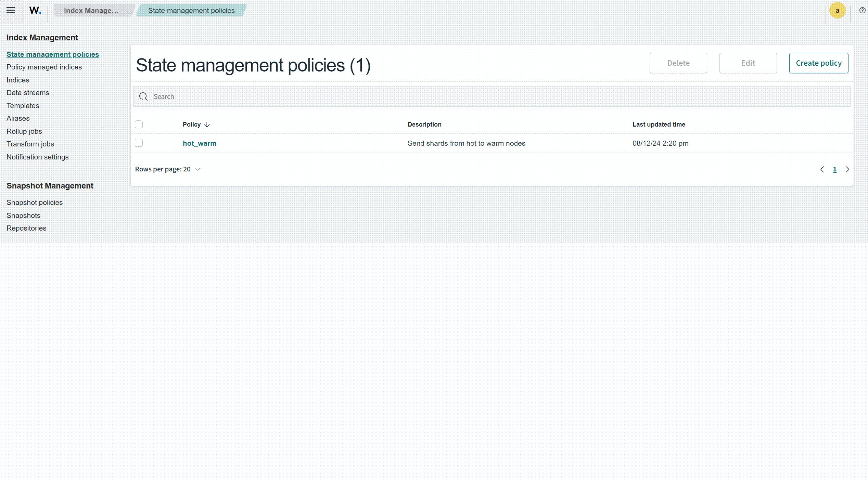Select all policies header checkbox
The height and width of the screenshot is (480, 868).
pyautogui.click(x=139, y=125)
